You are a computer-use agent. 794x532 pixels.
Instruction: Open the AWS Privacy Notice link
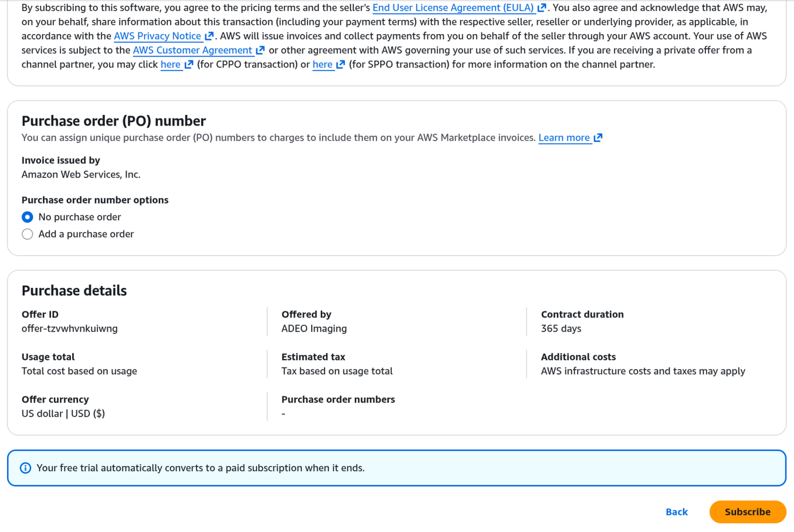(157, 36)
